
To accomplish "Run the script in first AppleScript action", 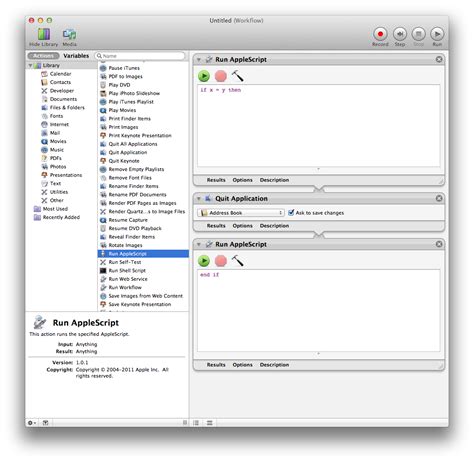I will pyautogui.click(x=204, y=76).
